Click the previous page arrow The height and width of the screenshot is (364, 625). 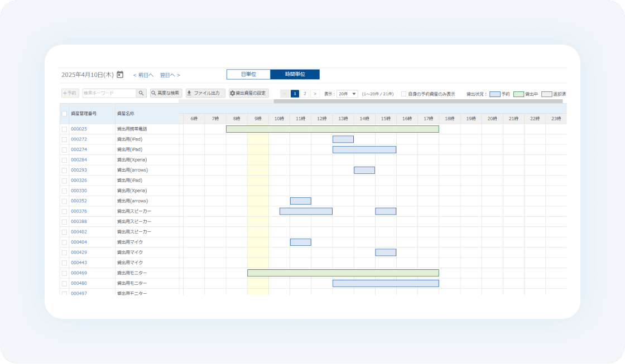pyautogui.click(x=285, y=94)
